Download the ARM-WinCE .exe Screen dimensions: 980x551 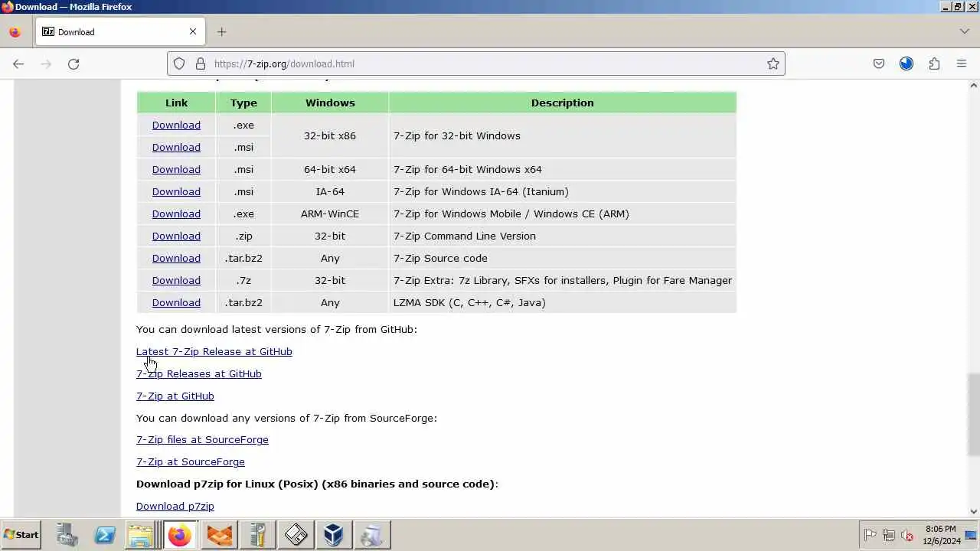[x=176, y=214]
